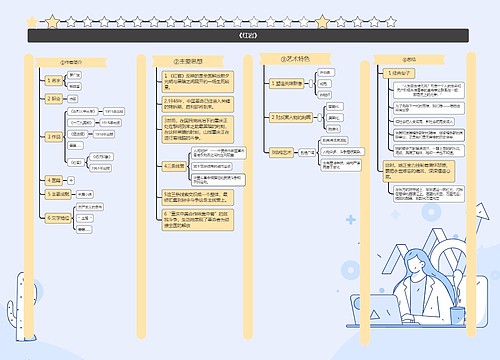Select the ③艺术特色 section header
The height and width of the screenshot is (360, 500).
point(295,59)
